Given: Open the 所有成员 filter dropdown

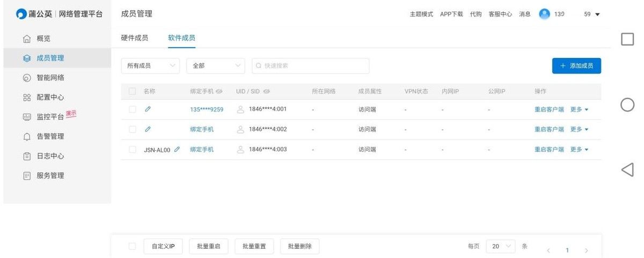Looking at the screenshot, I should (x=150, y=66).
